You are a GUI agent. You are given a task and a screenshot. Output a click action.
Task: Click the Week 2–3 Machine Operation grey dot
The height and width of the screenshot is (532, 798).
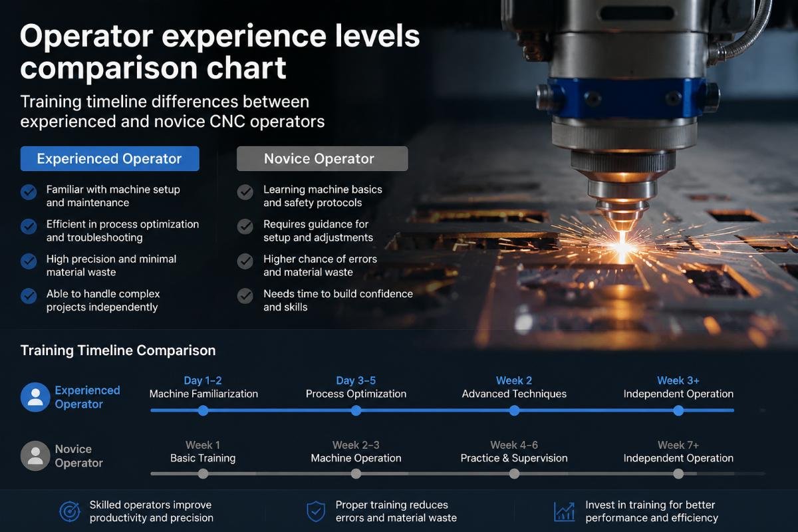356,473
